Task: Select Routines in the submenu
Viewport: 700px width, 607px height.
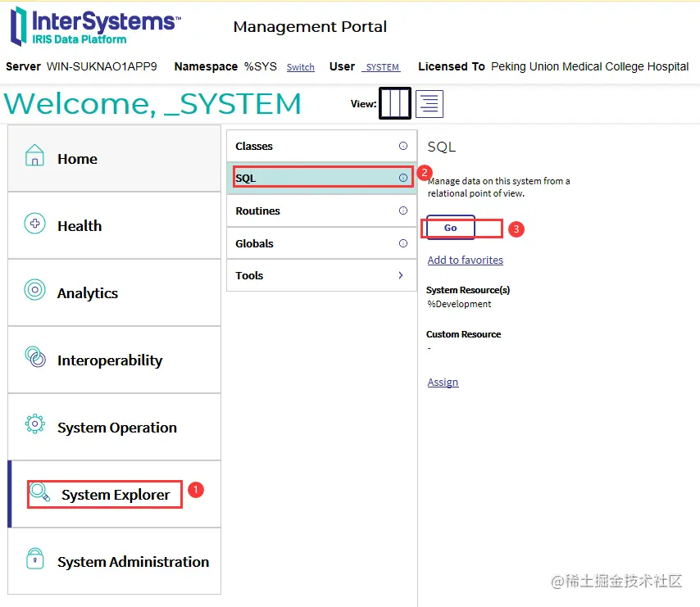Action: (321, 211)
